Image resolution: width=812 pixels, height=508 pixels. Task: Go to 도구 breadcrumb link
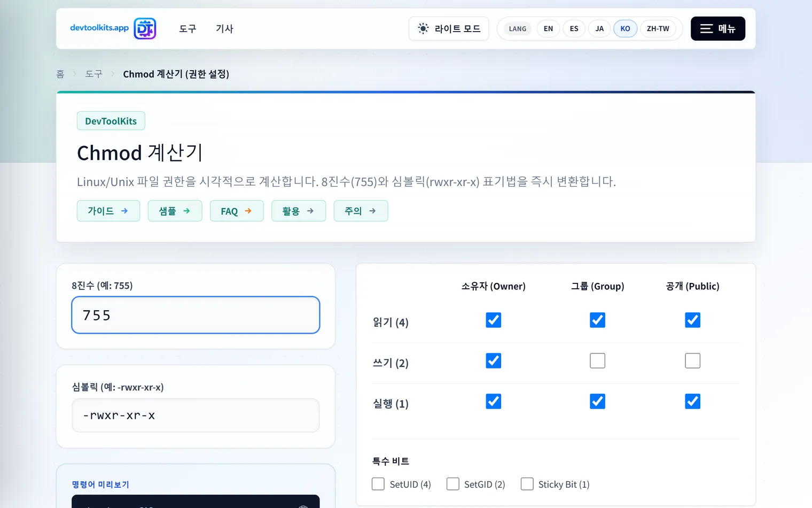click(x=93, y=74)
